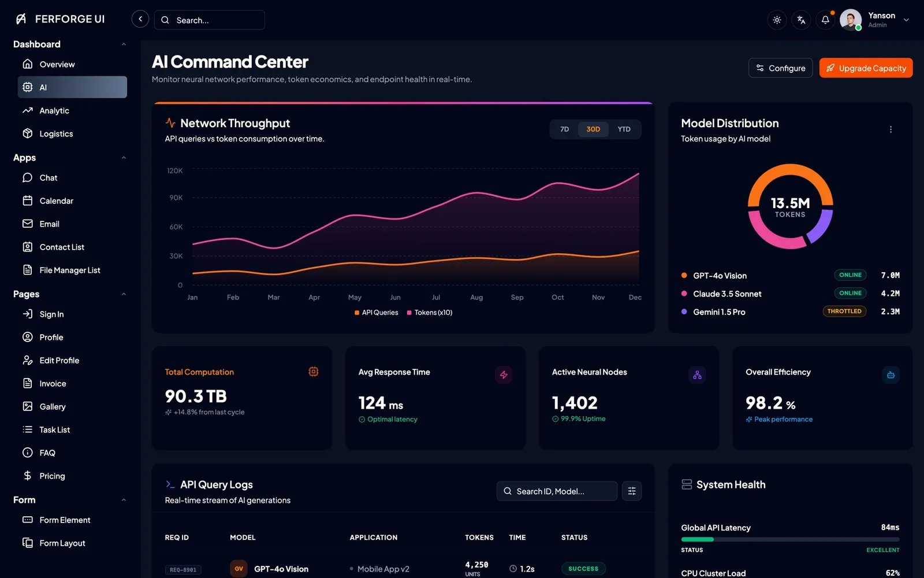Image resolution: width=924 pixels, height=578 pixels.
Task: Click the Configure button
Action: [780, 68]
